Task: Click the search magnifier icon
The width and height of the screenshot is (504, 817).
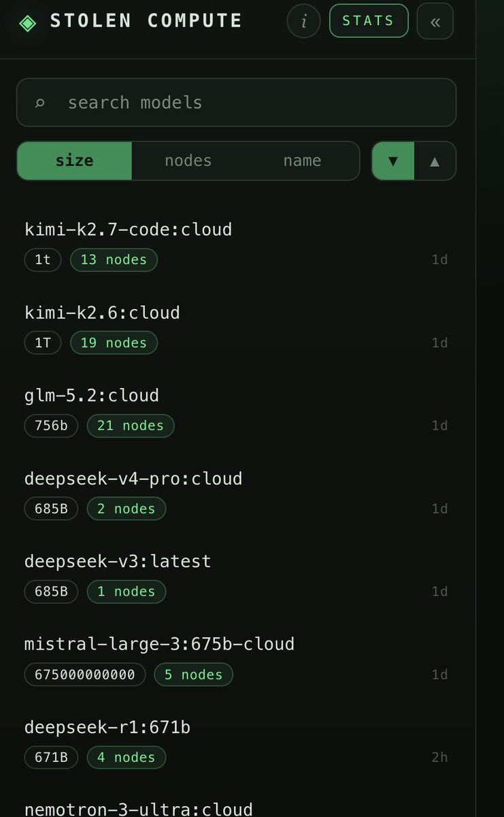Action: (40, 103)
